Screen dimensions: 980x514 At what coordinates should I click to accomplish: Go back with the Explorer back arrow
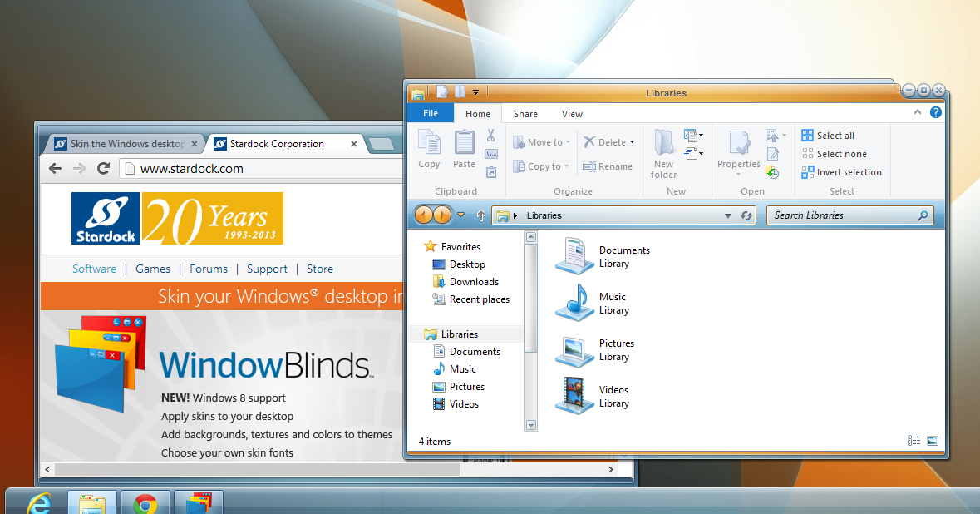click(x=424, y=215)
